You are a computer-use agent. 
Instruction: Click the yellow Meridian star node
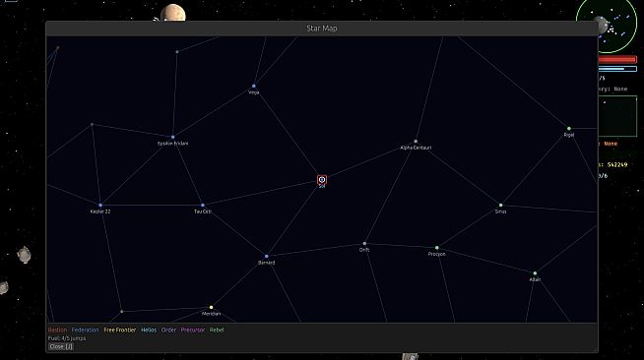pos(211,307)
